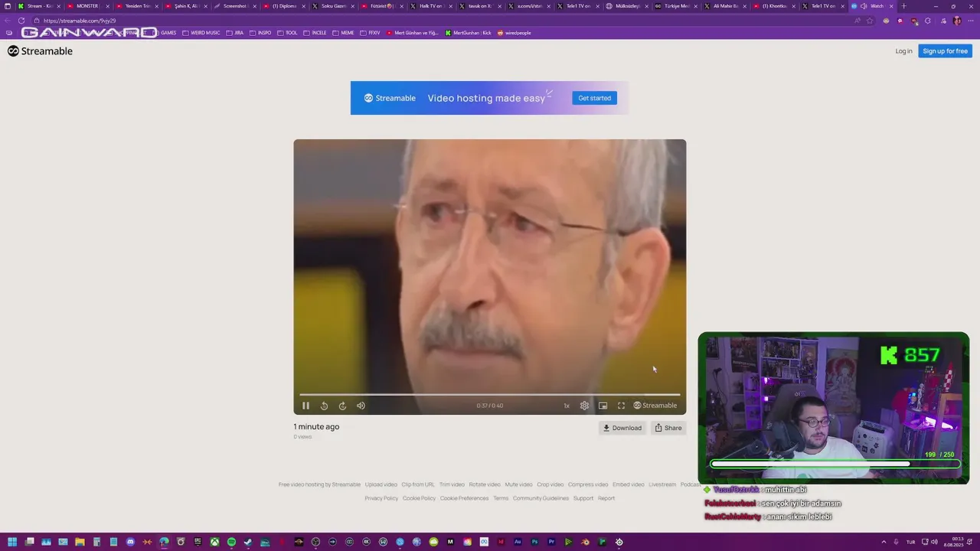Open the JIRA bookmarks folder
This screenshot has height=551, width=980.
234,33
